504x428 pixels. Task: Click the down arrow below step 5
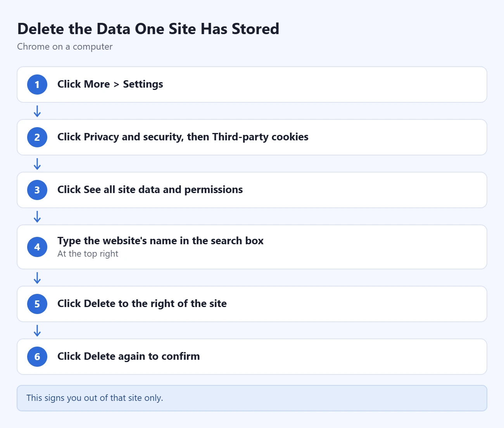[37, 331]
